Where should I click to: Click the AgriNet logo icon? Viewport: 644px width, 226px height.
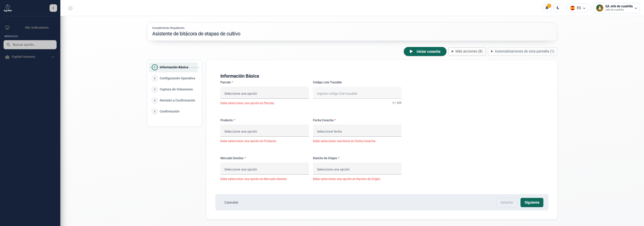pos(8,8)
